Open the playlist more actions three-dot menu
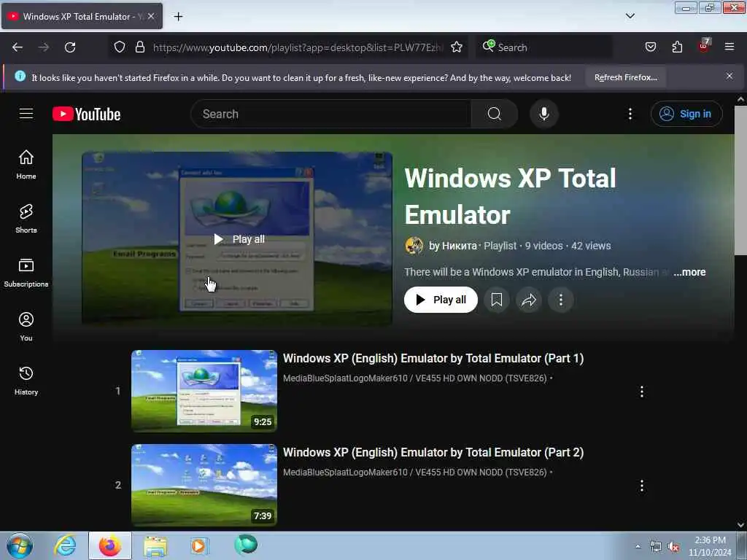747x560 pixels. tap(561, 300)
